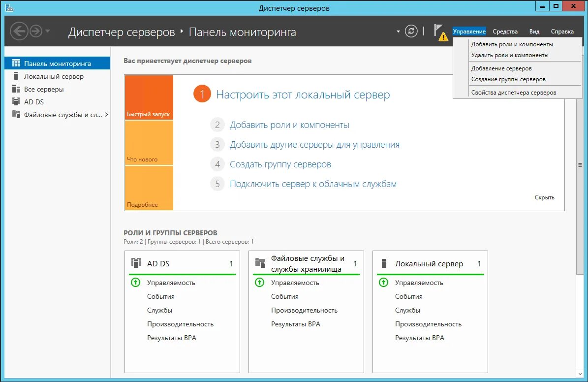Click the back navigation arrow
Viewport: 588px width, 382px height.
point(19,31)
